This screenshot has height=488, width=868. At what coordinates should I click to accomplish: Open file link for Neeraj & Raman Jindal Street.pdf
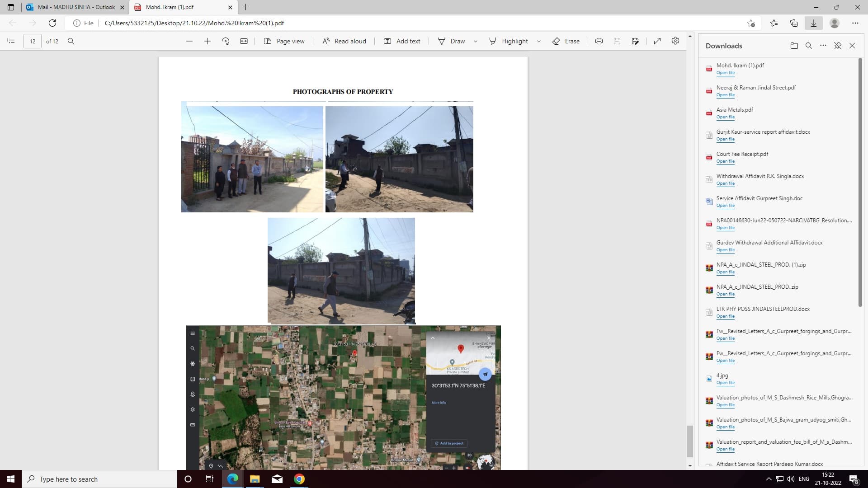[725, 95]
